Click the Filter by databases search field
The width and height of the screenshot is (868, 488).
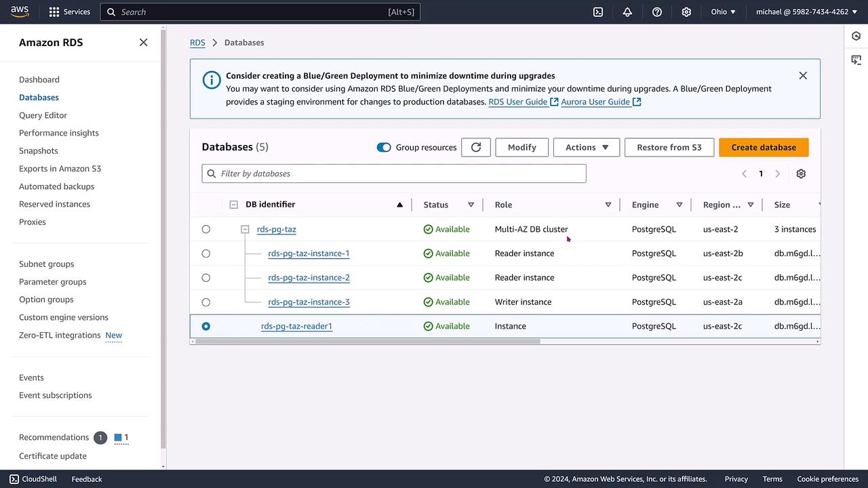(x=400, y=174)
